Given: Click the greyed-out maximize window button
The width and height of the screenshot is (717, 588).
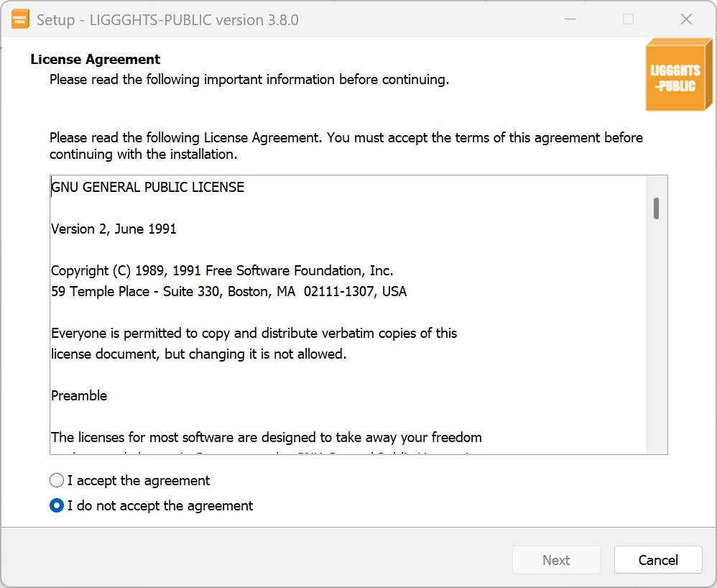Looking at the screenshot, I should 628,19.
